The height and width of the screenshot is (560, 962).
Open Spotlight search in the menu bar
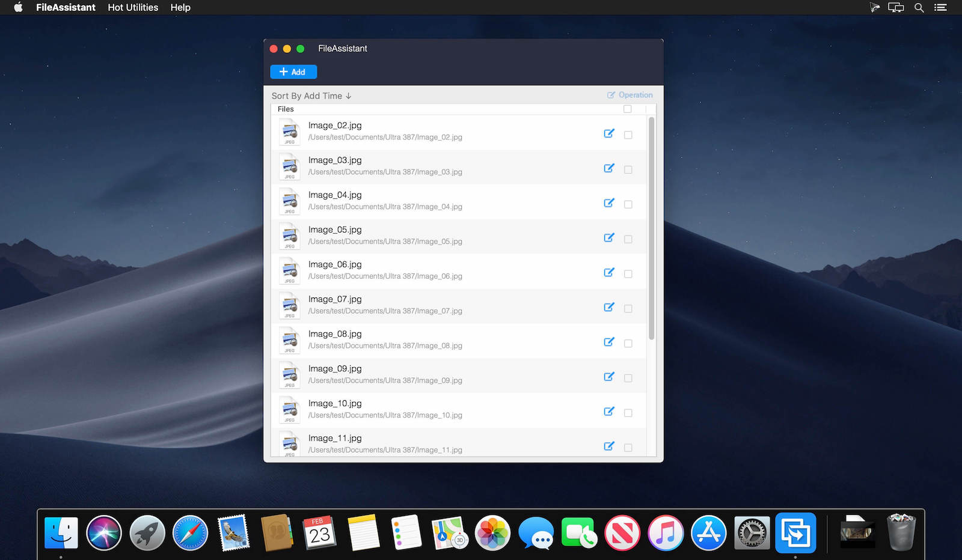point(919,8)
